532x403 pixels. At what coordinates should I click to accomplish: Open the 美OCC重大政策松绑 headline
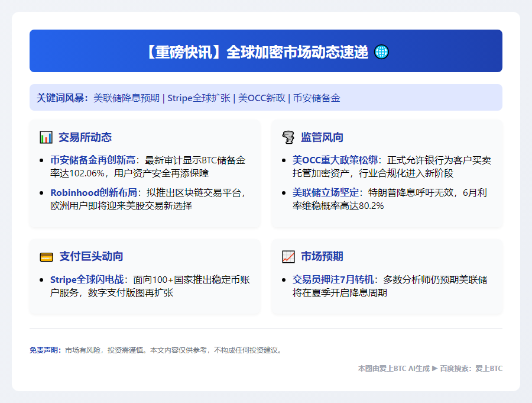tap(335, 160)
